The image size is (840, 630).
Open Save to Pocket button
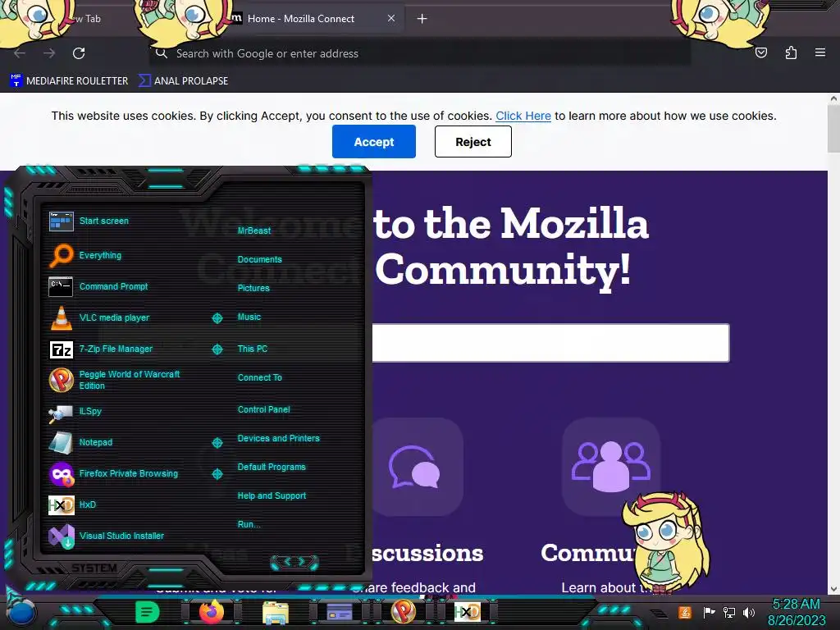(x=761, y=52)
